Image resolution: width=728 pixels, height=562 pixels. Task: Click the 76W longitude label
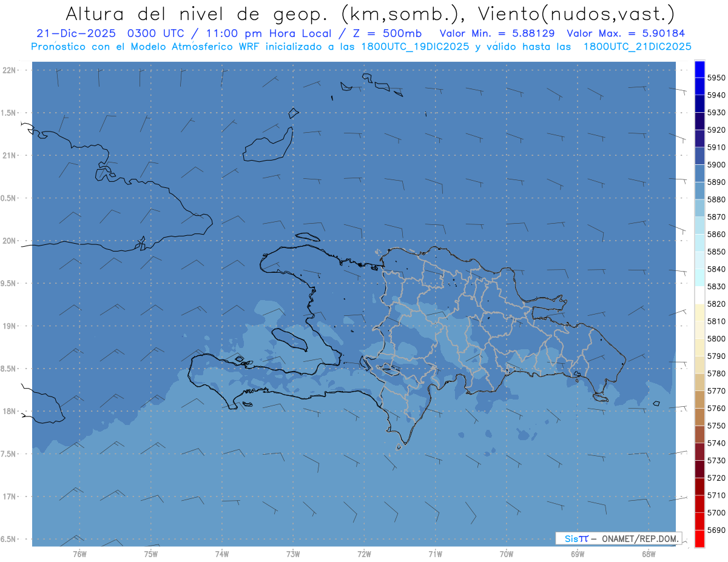[x=79, y=554]
